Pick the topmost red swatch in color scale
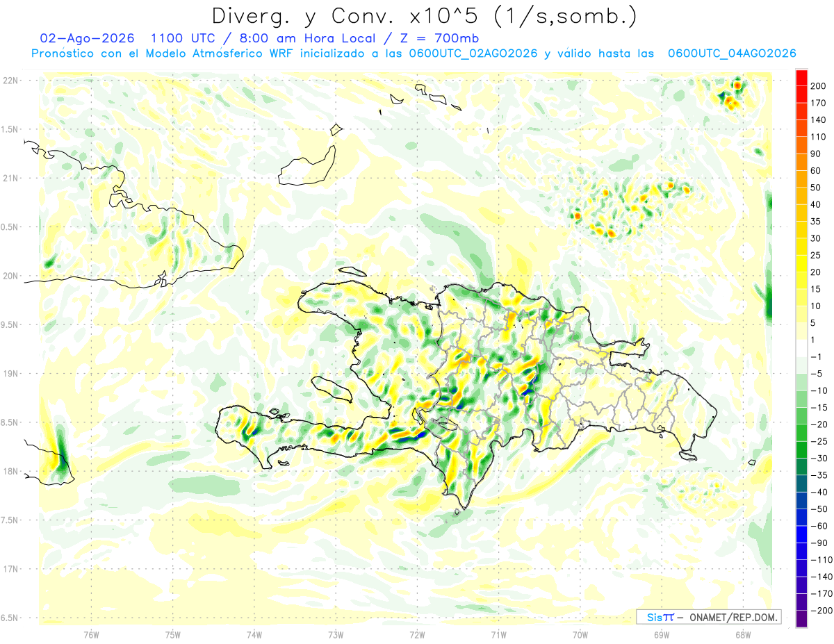 pyautogui.click(x=801, y=78)
